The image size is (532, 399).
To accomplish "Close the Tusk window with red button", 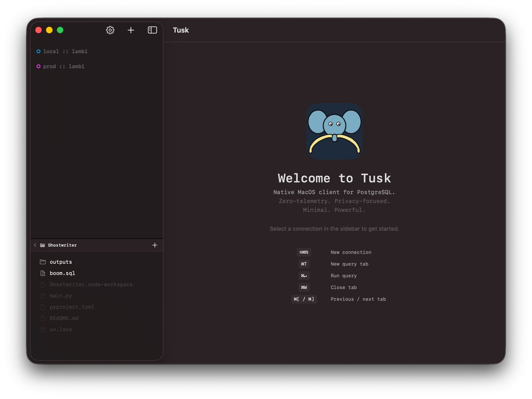I will point(39,30).
